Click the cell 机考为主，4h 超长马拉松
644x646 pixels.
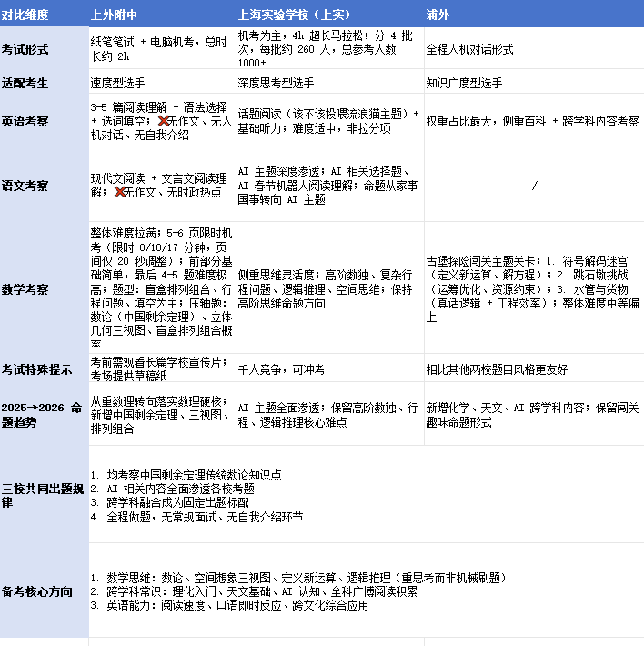pos(330,48)
